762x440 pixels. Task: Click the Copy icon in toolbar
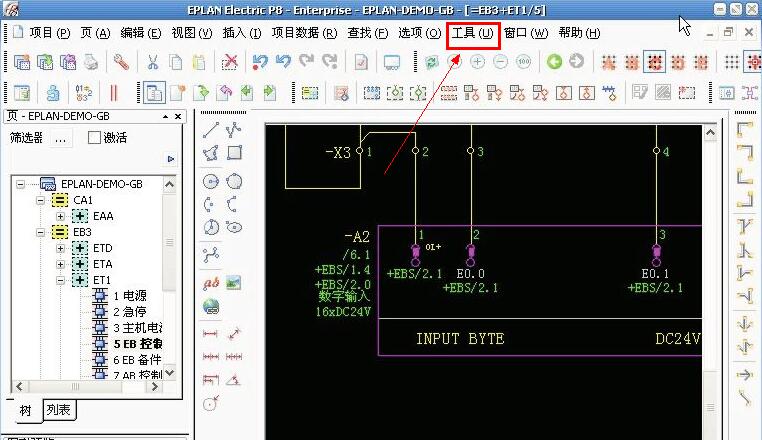[x=175, y=62]
